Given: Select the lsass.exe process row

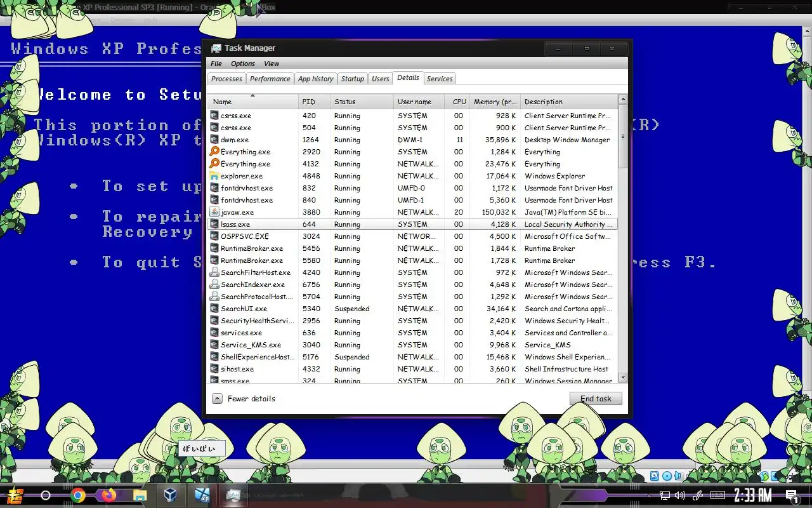Looking at the screenshot, I should coord(412,224).
